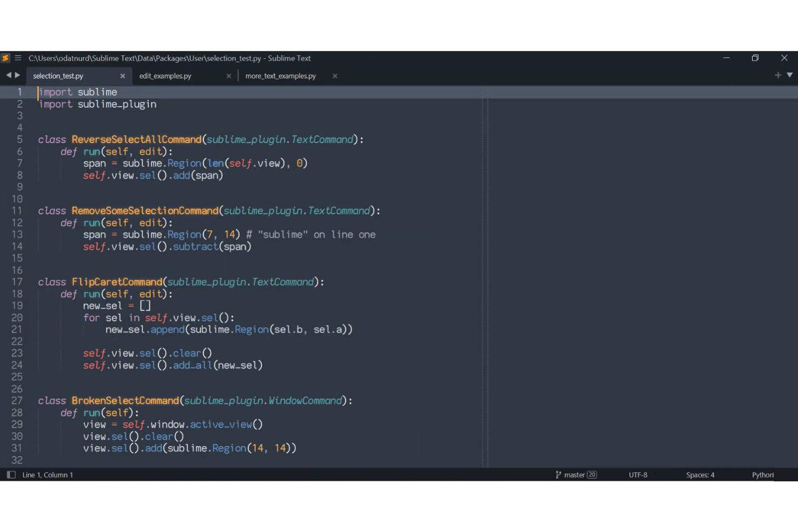Switch to the edit_examples.py tab
Image resolution: width=798 pixels, height=532 pixels.
pos(165,75)
